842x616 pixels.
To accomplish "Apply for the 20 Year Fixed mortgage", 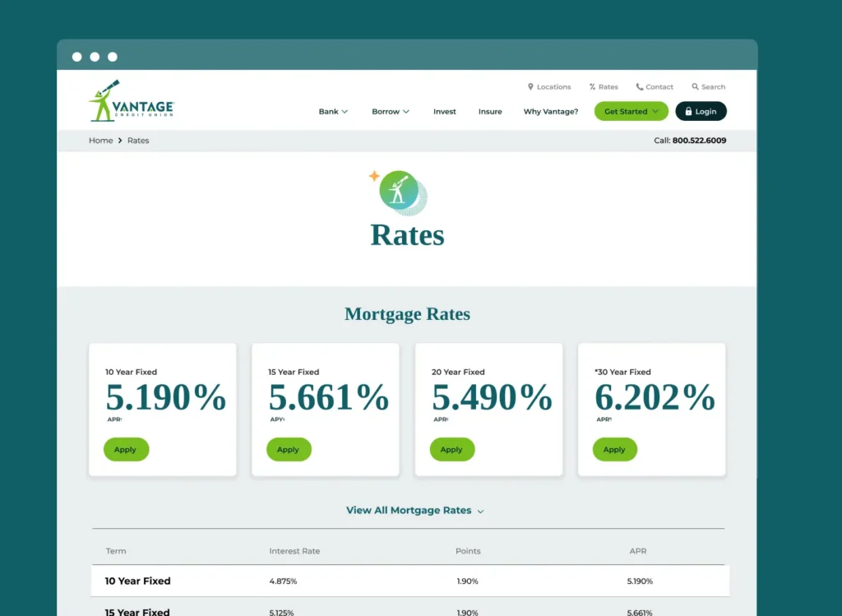I will (452, 450).
